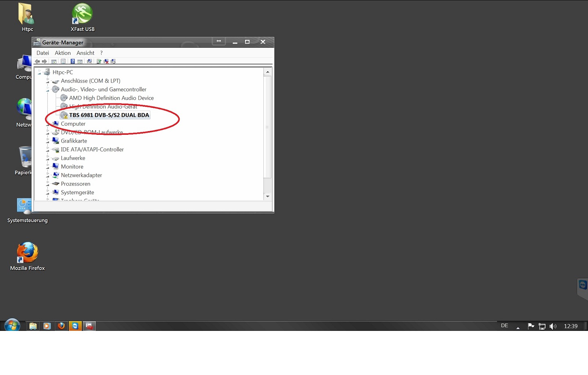Select High Definition Audio-Gerät entry
Image resolution: width=588 pixels, height=375 pixels.
[103, 107]
